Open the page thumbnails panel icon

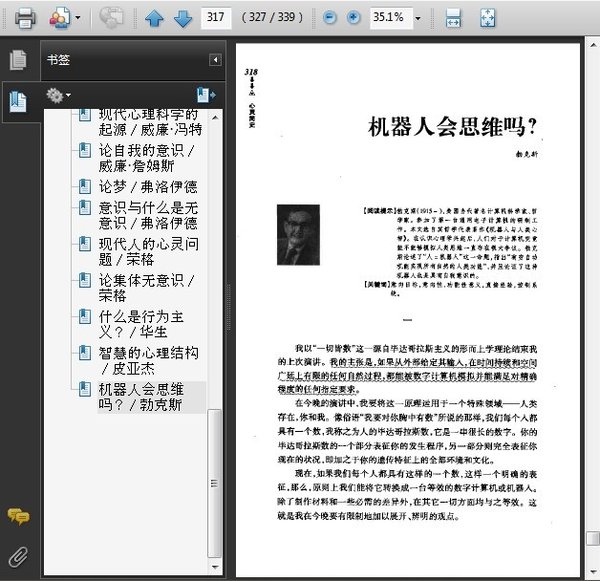[18, 60]
